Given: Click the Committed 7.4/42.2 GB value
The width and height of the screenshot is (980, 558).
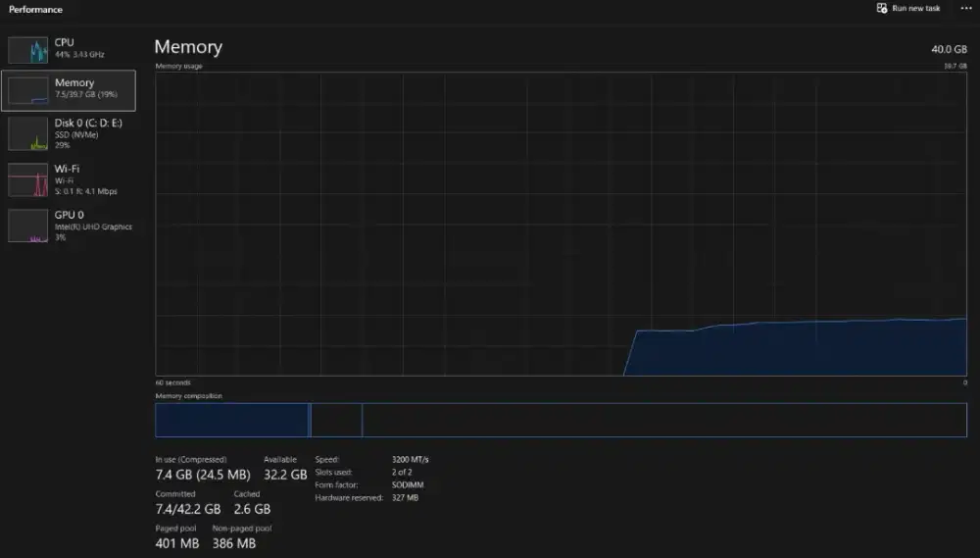Looking at the screenshot, I should coord(189,509).
